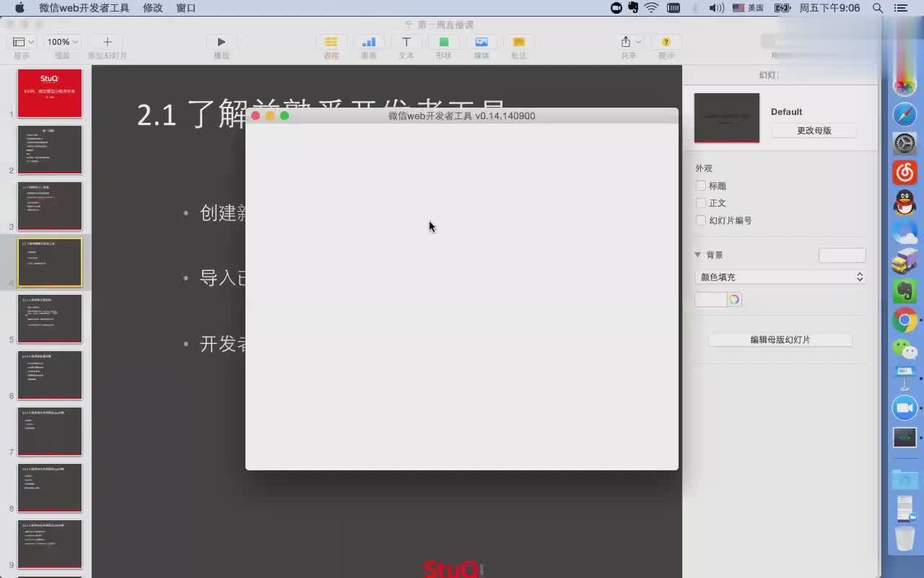Open Google Chrome from the Dock
Screen dimensions: 924x578
[x=905, y=319]
